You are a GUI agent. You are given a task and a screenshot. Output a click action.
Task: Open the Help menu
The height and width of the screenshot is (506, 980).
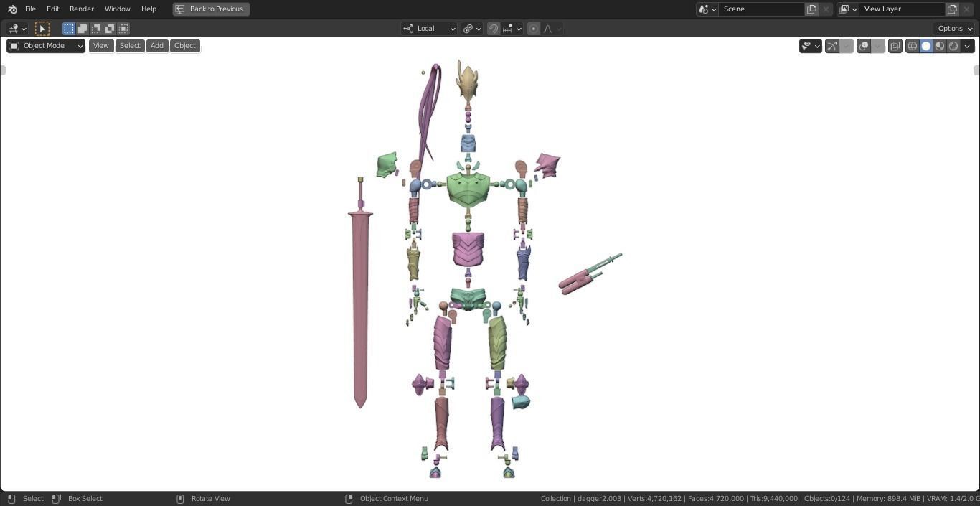149,9
